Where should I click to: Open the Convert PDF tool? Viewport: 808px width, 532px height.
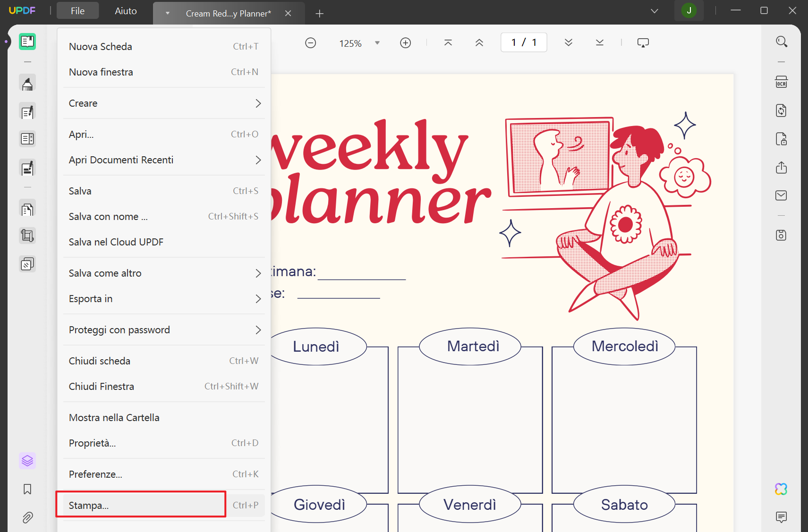click(782, 110)
